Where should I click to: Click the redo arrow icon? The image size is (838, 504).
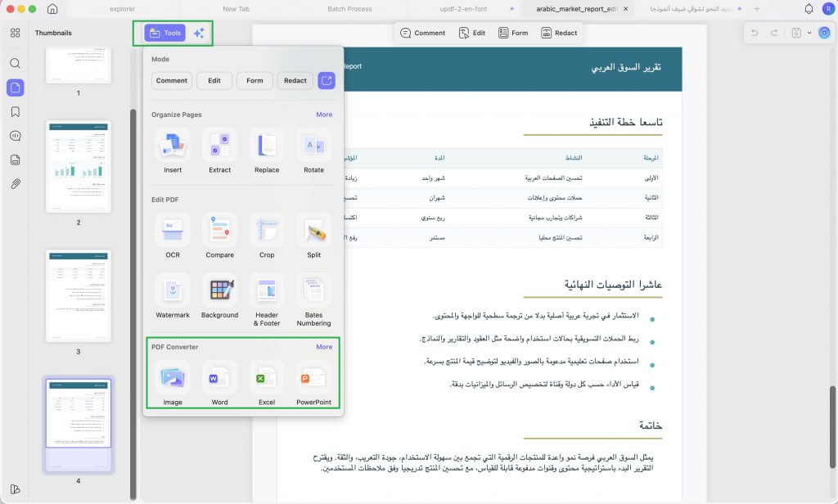point(774,33)
